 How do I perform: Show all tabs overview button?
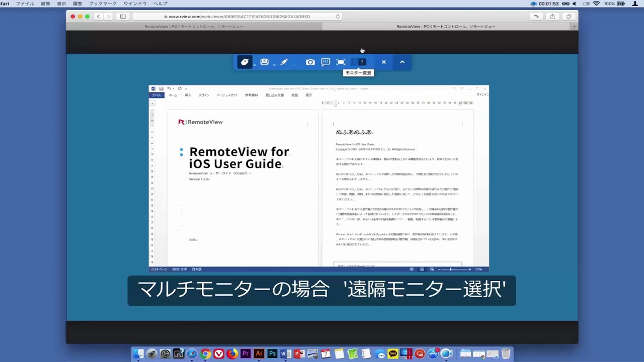(x=569, y=17)
